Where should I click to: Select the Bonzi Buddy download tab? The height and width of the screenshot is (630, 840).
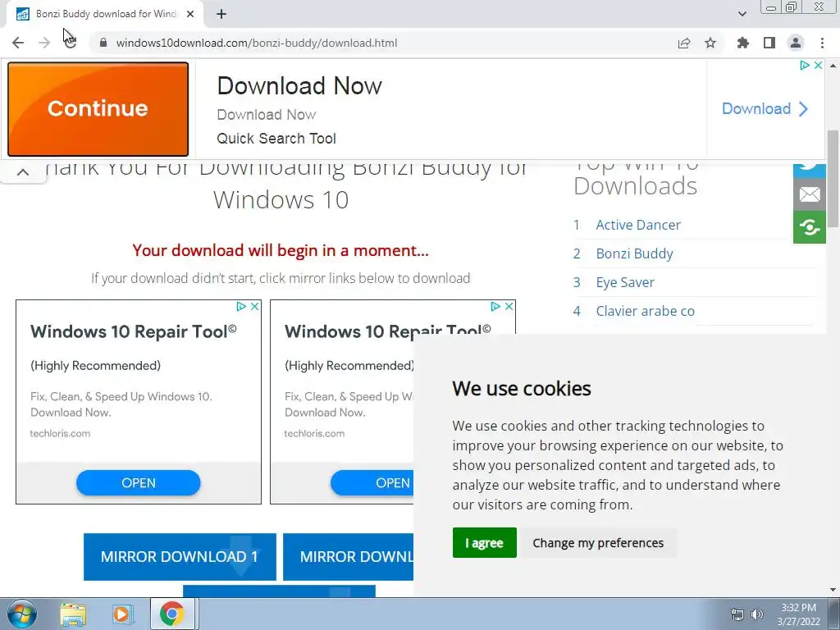point(105,14)
